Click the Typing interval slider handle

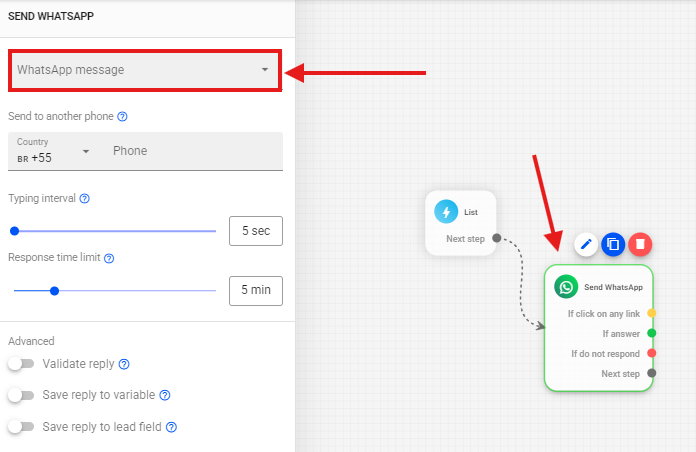(14, 231)
